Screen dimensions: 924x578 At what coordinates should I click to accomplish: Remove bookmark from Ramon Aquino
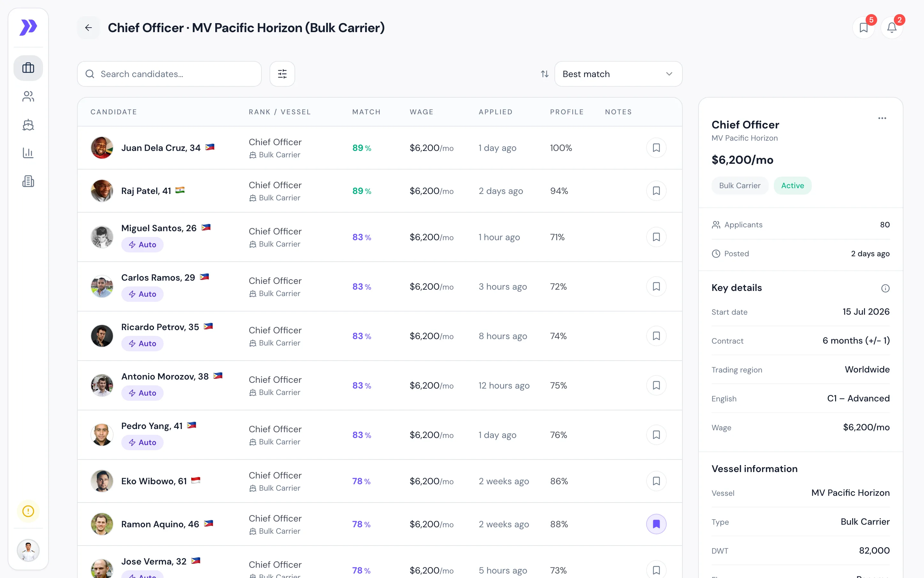(656, 524)
